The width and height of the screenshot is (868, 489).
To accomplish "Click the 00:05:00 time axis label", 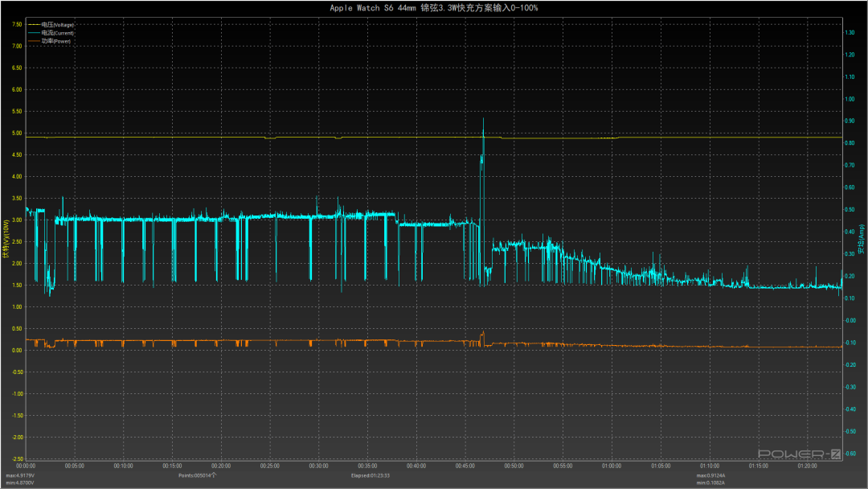I will pos(75,466).
